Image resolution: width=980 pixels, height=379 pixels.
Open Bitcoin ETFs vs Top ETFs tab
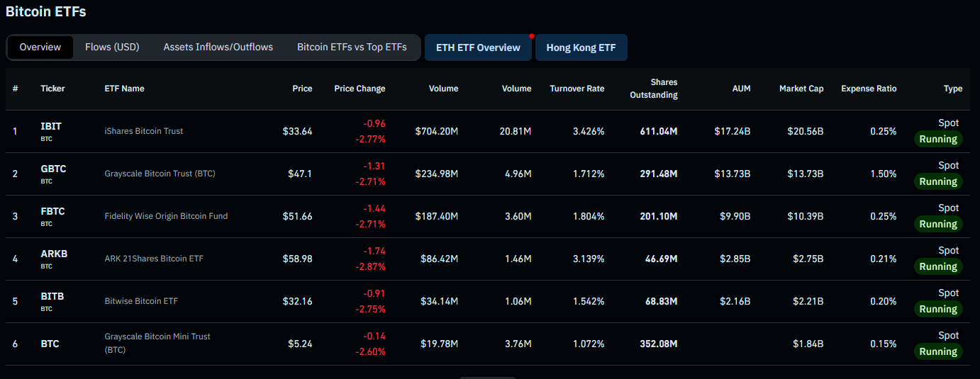[x=352, y=47]
